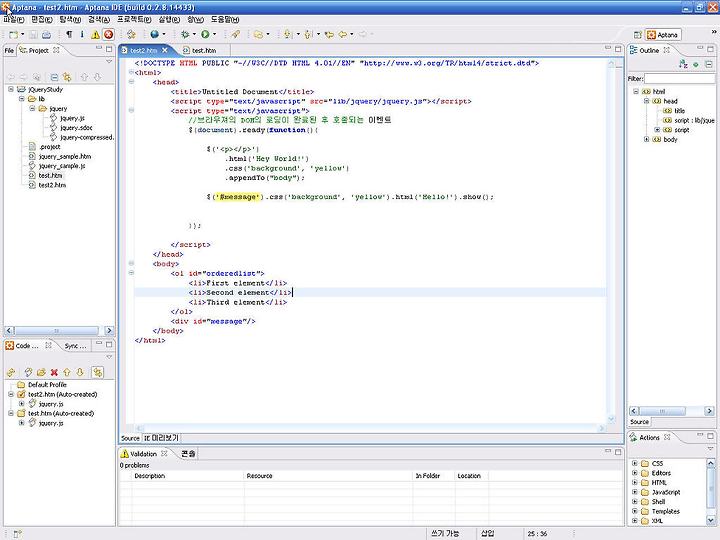The width and height of the screenshot is (720, 540).
Task: Open the debug icon dropdown arrow
Action: click(194, 34)
